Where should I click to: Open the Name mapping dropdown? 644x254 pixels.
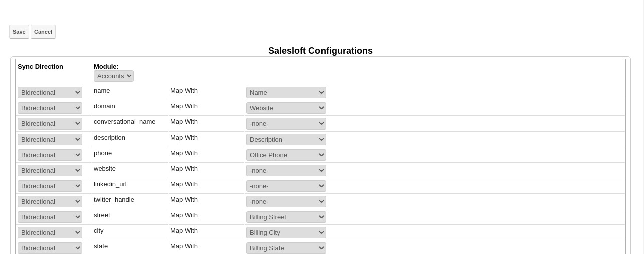click(286, 93)
